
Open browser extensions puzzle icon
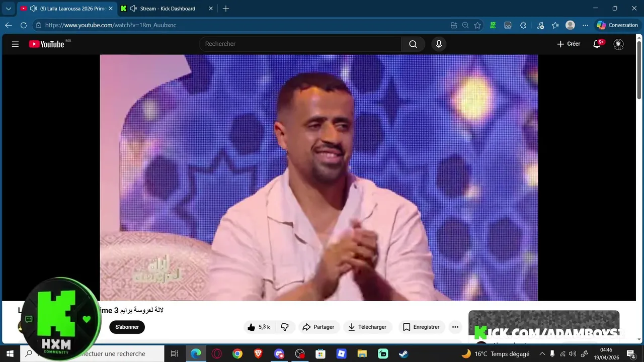coord(523,25)
